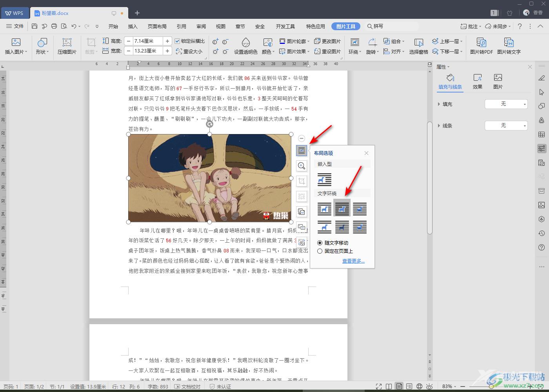Viewport: 549px width, 392px height.
Task: Click the save icon in quick toolbar
Action: tap(35, 26)
